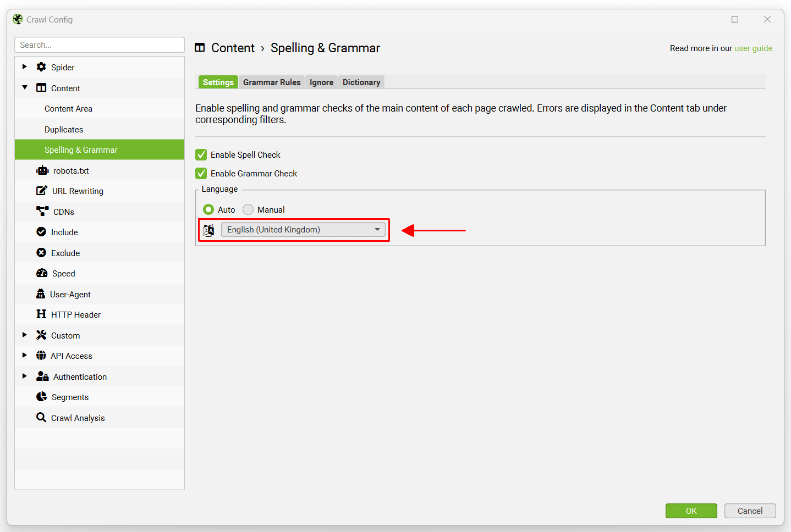Viewport: 791px width, 532px height.
Task: Click the Speed gauge icon
Action: [42, 273]
